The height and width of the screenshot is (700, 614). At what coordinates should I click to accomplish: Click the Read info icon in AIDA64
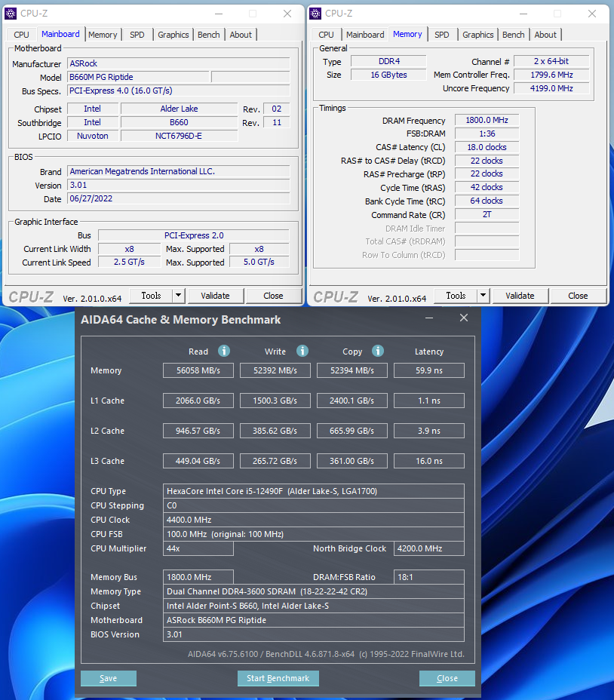(224, 351)
